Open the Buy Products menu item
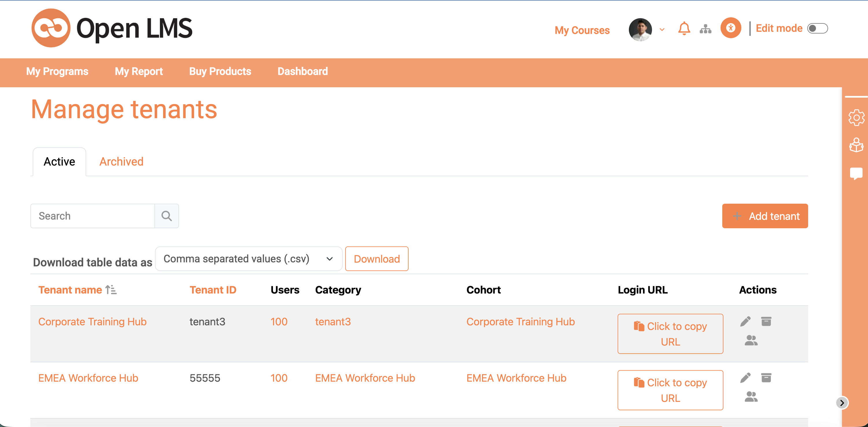868x427 pixels. tap(220, 71)
